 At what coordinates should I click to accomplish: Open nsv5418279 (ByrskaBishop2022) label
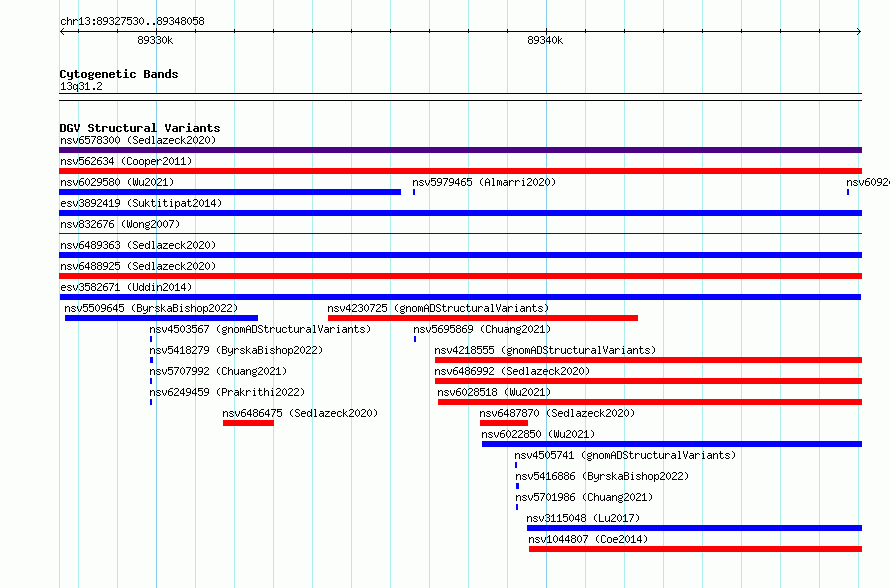[236, 350]
